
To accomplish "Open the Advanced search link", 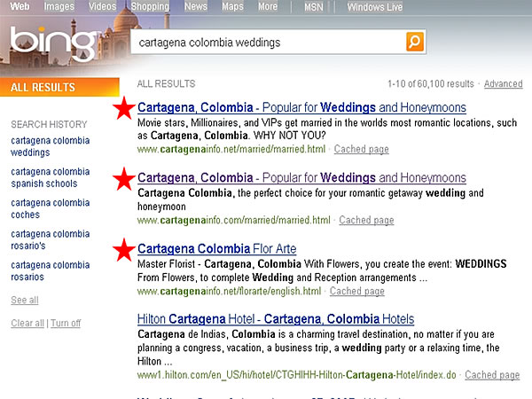I will [503, 84].
